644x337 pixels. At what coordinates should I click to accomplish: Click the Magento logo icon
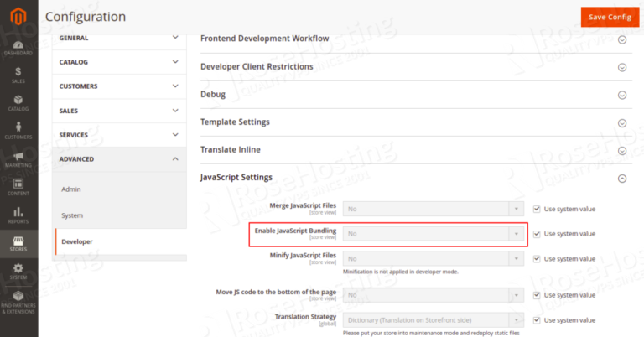pos(18,17)
